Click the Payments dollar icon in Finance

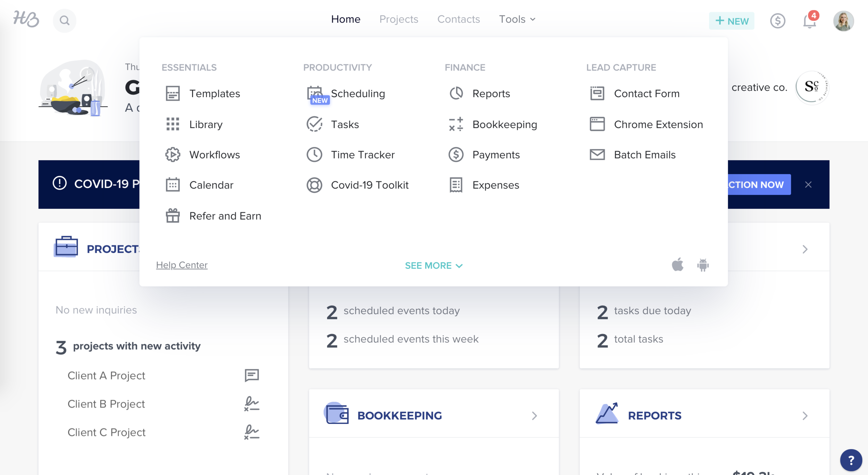(x=456, y=155)
